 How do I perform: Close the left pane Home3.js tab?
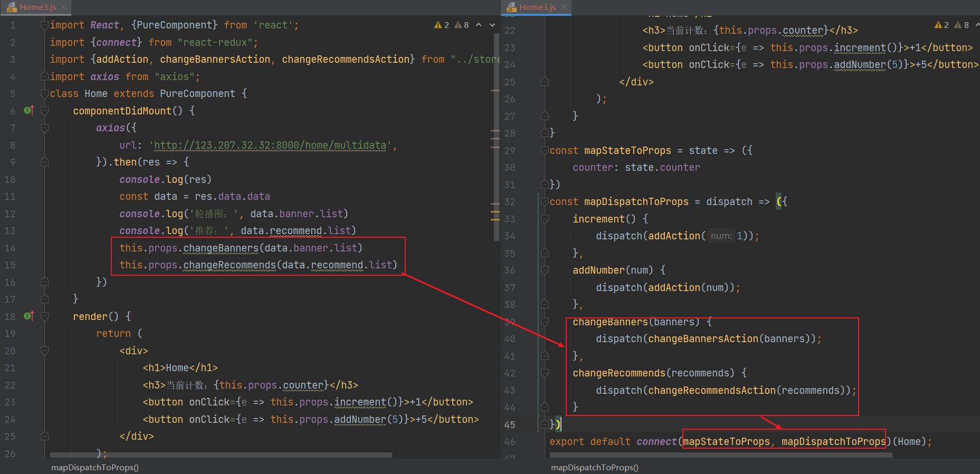[x=63, y=7]
